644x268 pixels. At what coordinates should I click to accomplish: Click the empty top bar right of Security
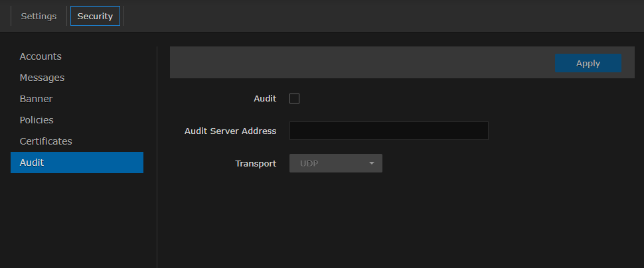point(378,16)
